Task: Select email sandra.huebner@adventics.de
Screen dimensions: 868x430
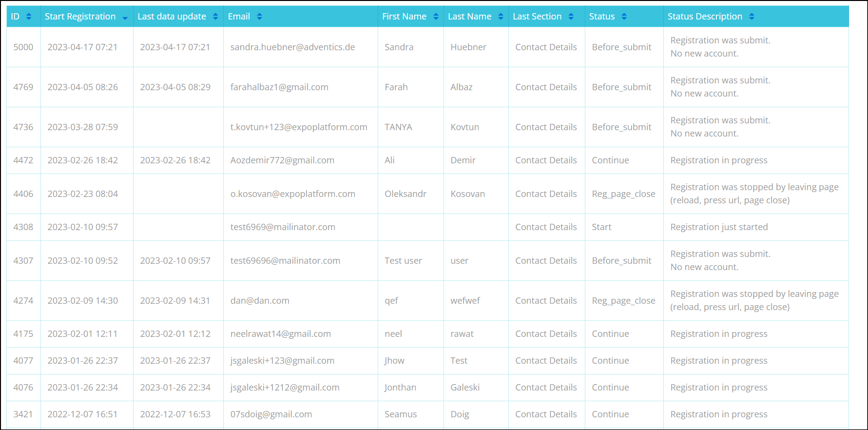Action: (x=292, y=47)
